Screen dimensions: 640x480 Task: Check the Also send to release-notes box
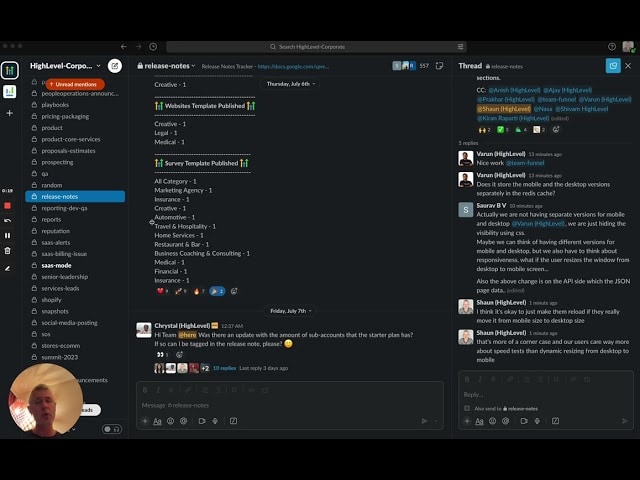pos(467,408)
